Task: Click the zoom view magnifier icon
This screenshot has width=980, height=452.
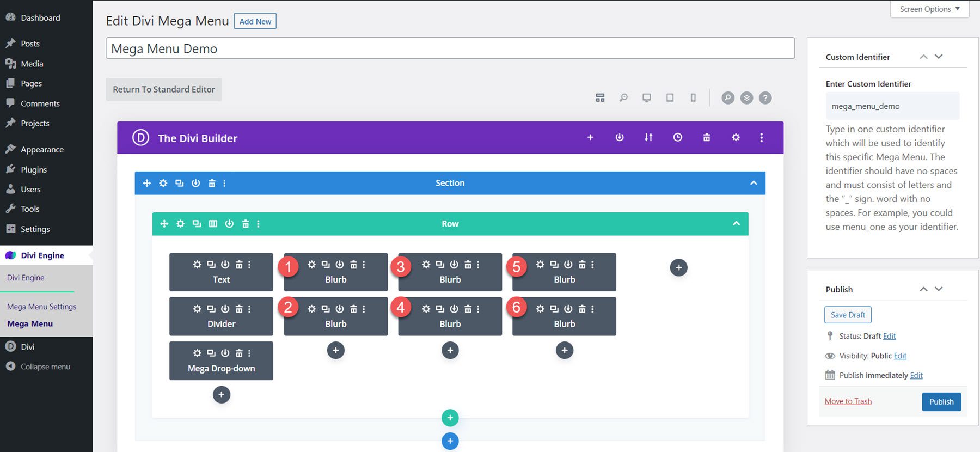Action: pos(623,98)
